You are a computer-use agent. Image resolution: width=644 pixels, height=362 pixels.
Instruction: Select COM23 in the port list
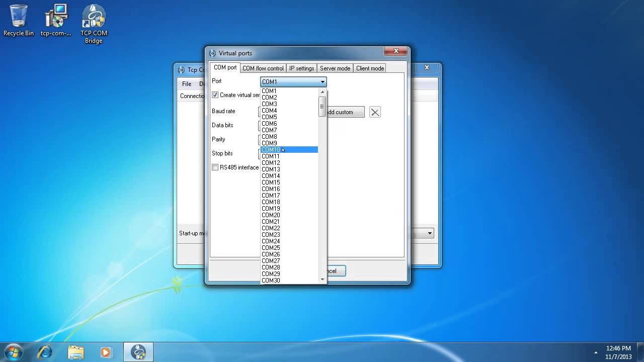[289, 235]
